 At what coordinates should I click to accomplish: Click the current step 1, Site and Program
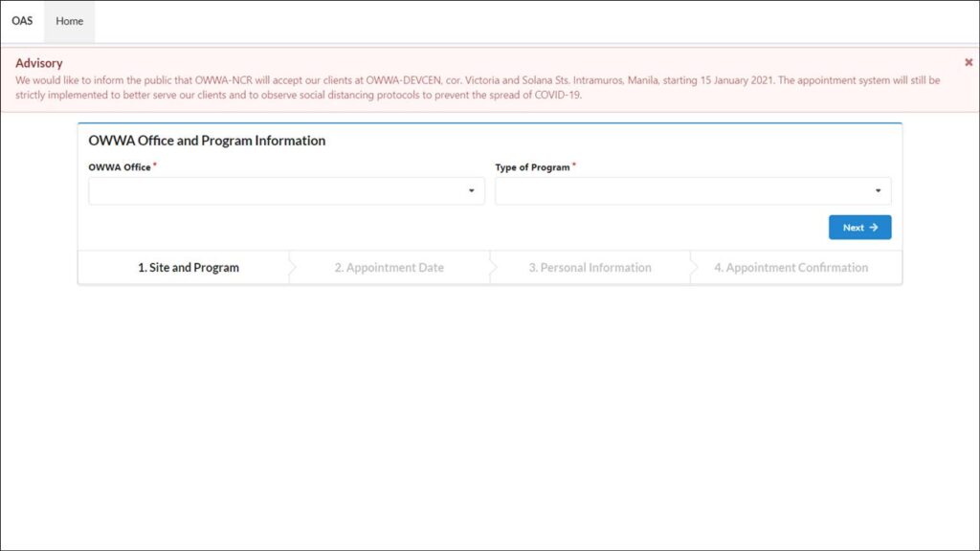pos(189,267)
